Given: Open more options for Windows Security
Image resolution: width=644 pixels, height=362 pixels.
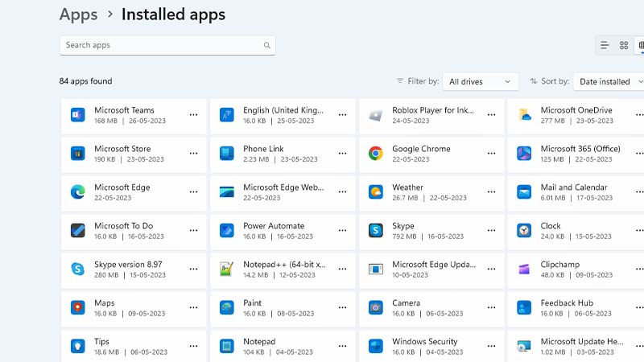Looking at the screenshot, I should click(x=491, y=347).
